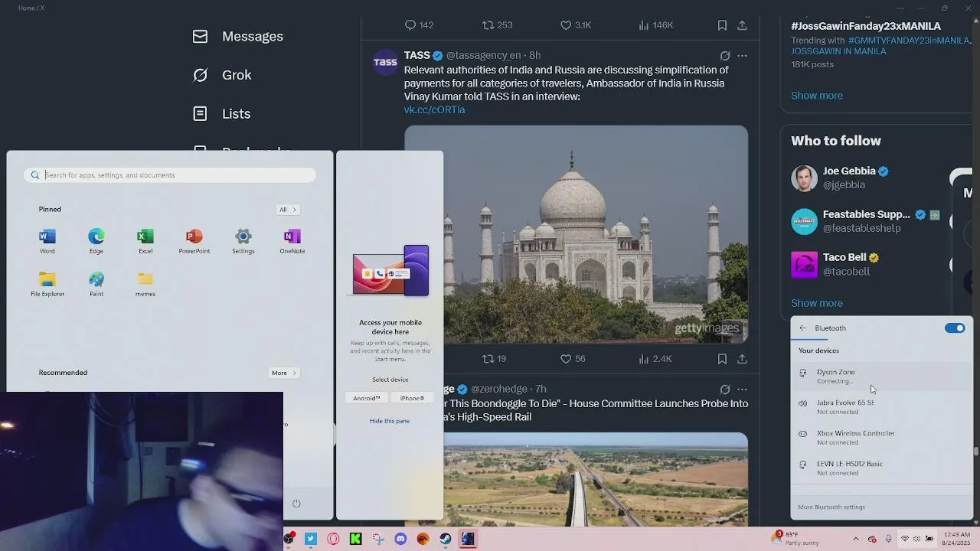Click the Start menu power icon
980x551 pixels.
(x=296, y=504)
